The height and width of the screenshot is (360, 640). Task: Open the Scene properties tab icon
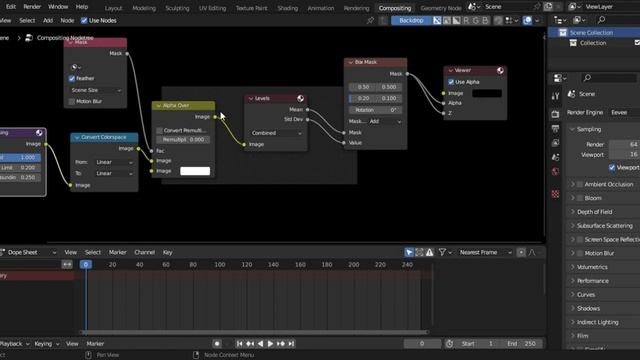555,157
